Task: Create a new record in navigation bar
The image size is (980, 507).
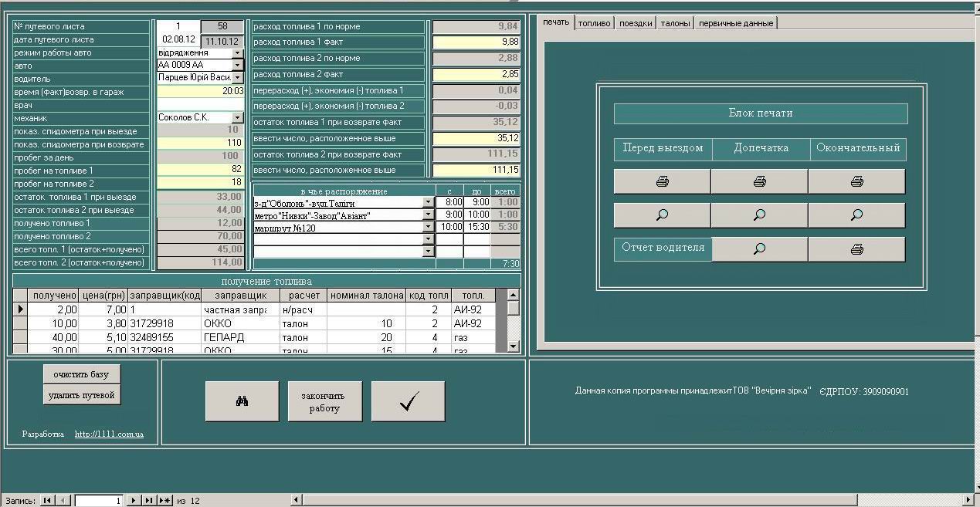Action: (165, 501)
